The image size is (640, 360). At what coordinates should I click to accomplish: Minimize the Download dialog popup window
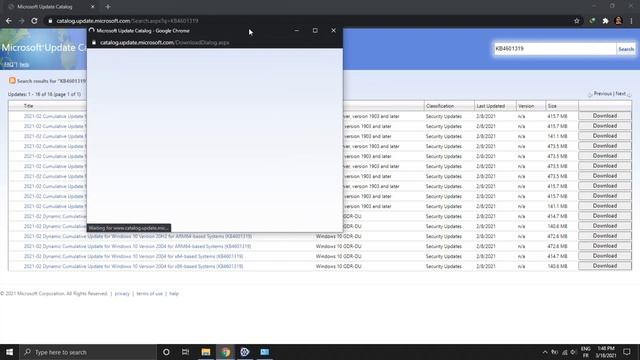tap(297, 31)
